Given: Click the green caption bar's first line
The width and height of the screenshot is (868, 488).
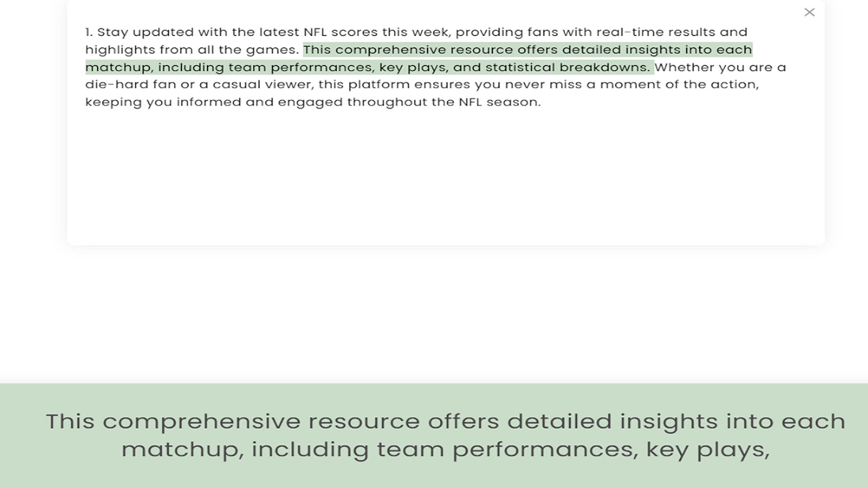Looking at the screenshot, I should pyautogui.click(x=445, y=421).
